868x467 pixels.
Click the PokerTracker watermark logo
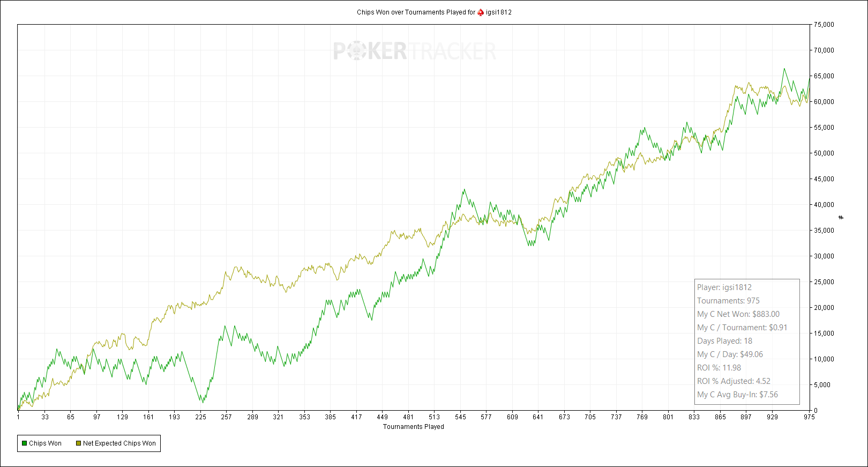tap(414, 51)
